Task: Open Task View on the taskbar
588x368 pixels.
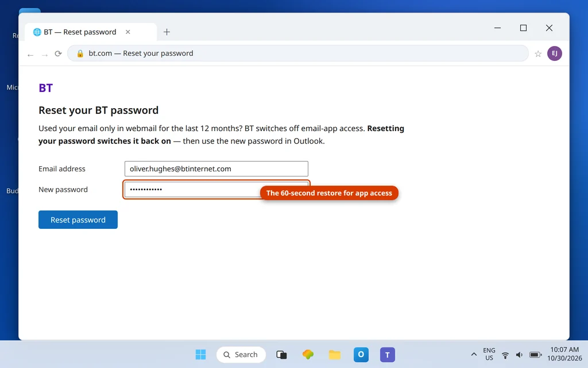Action: click(x=281, y=354)
